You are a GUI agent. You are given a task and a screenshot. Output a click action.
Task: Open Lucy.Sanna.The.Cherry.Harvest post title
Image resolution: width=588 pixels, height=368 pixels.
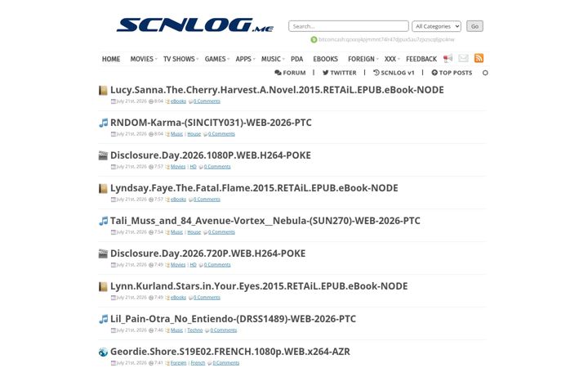[x=277, y=90]
